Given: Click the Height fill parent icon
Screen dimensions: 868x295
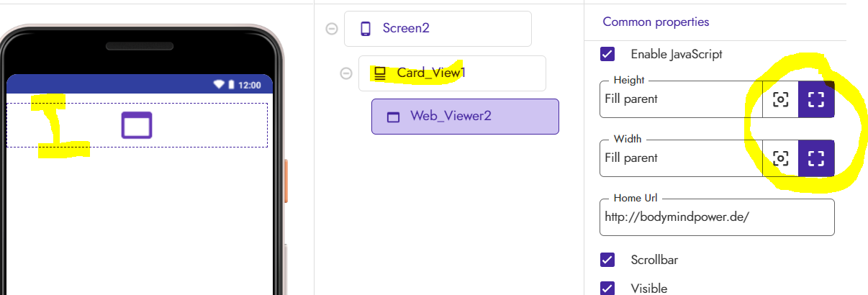Looking at the screenshot, I should pyautogui.click(x=816, y=99).
